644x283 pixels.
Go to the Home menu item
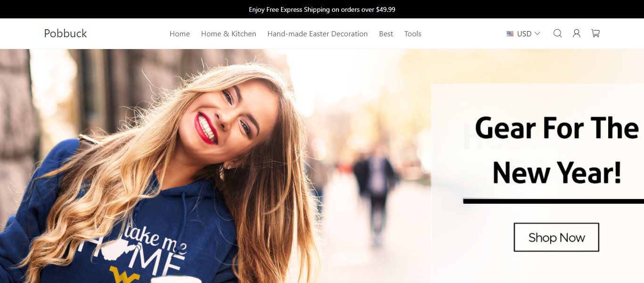(180, 34)
